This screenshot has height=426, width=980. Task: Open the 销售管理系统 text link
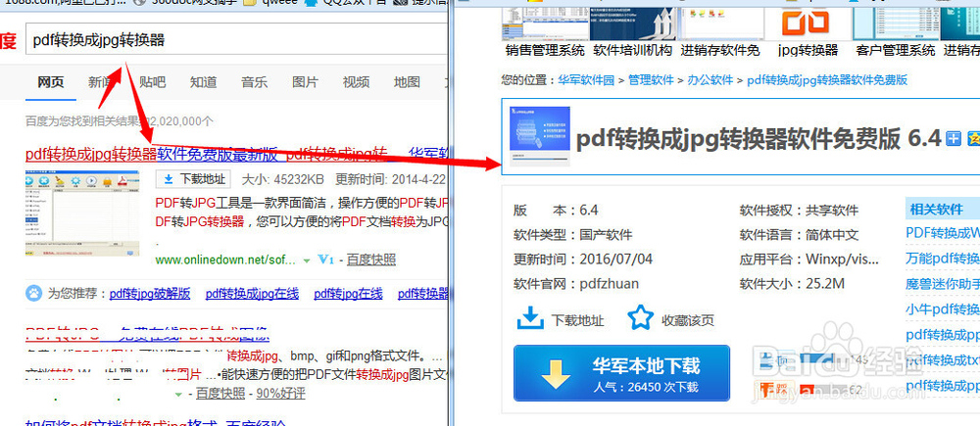click(545, 51)
